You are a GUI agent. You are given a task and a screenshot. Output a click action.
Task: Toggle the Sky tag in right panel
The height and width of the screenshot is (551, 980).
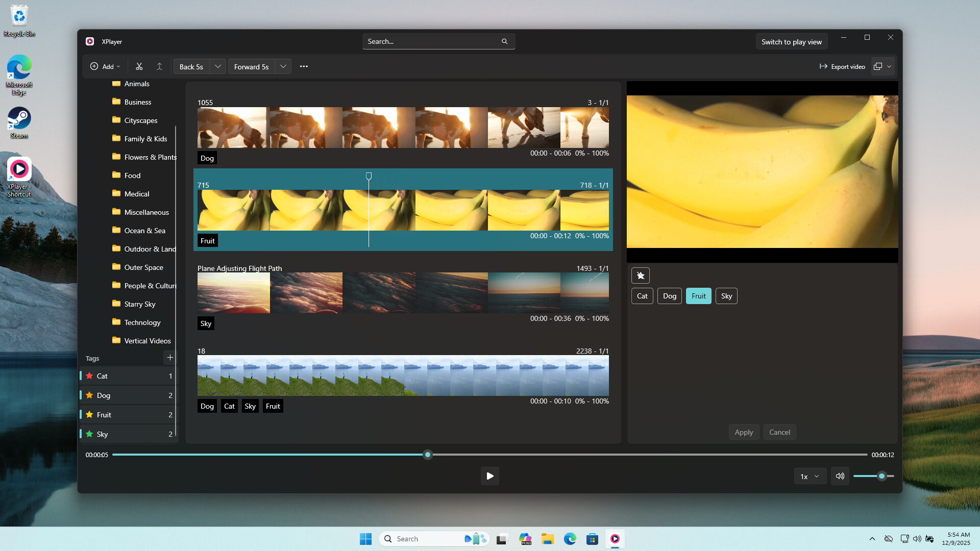point(726,296)
